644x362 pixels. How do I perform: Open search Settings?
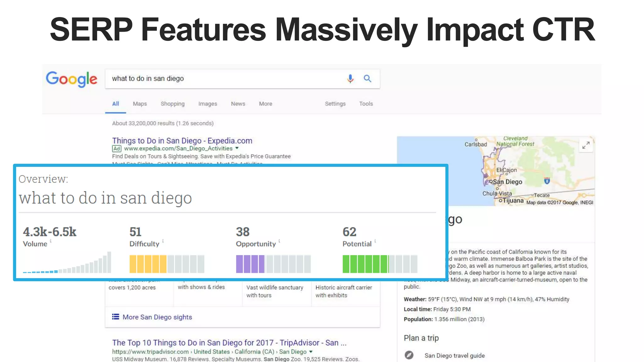335,104
